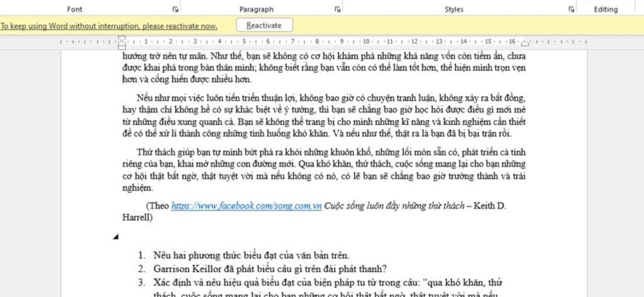
Task: Click the Font group label
Action: pyautogui.click(x=75, y=9)
